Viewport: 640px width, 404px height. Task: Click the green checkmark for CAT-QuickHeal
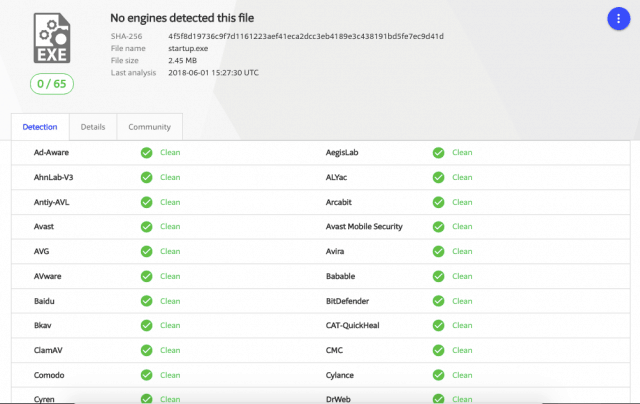point(438,326)
